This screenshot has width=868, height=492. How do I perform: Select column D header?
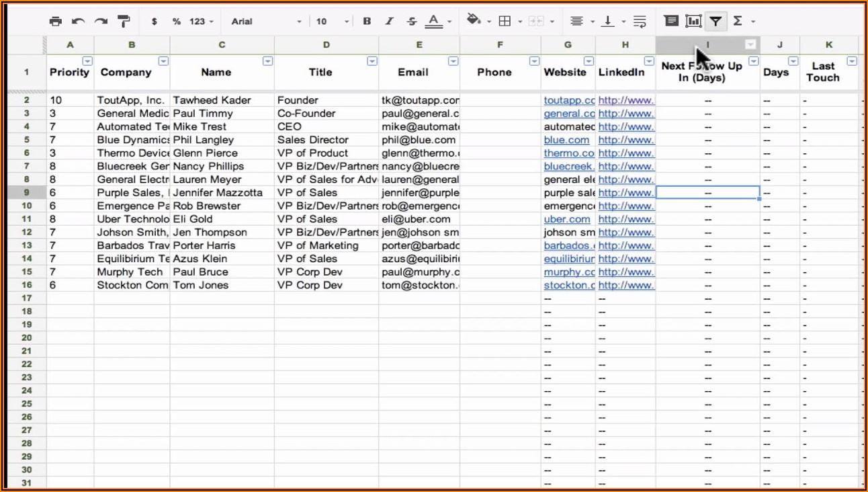tap(327, 45)
